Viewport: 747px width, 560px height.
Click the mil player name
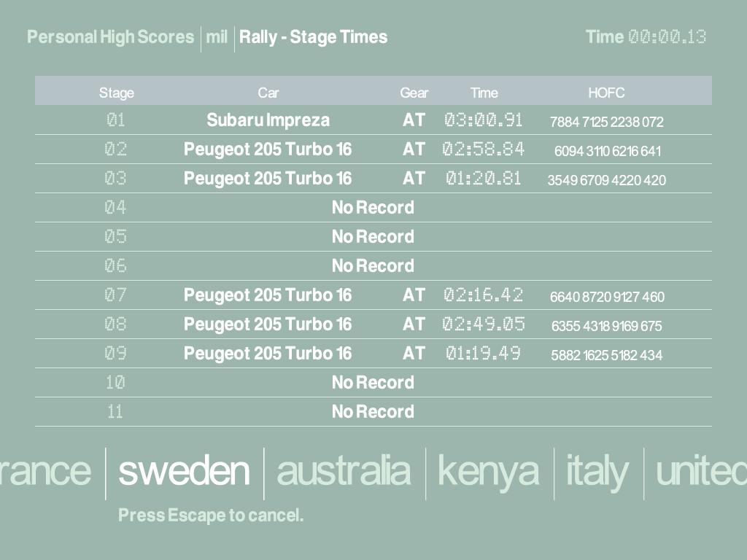pos(217,37)
